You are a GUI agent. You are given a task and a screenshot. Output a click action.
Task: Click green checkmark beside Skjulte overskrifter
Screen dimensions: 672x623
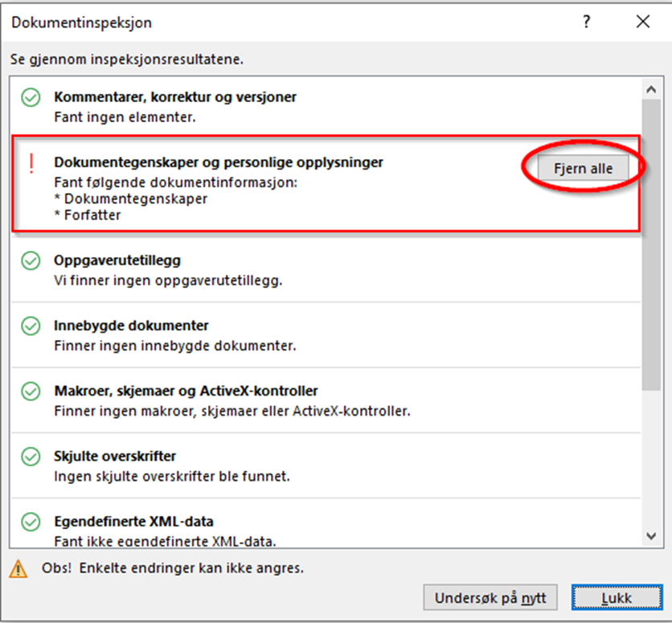pos(31,457)
